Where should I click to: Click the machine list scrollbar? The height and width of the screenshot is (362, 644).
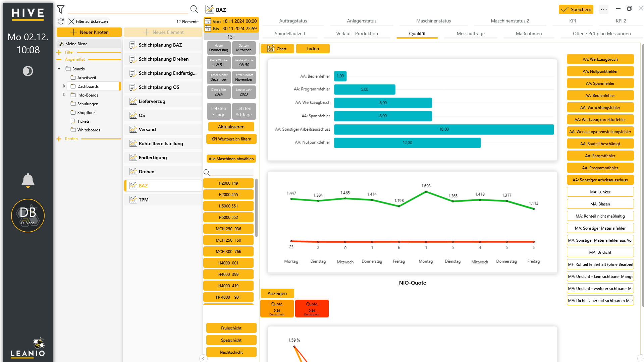pos(256,208)
